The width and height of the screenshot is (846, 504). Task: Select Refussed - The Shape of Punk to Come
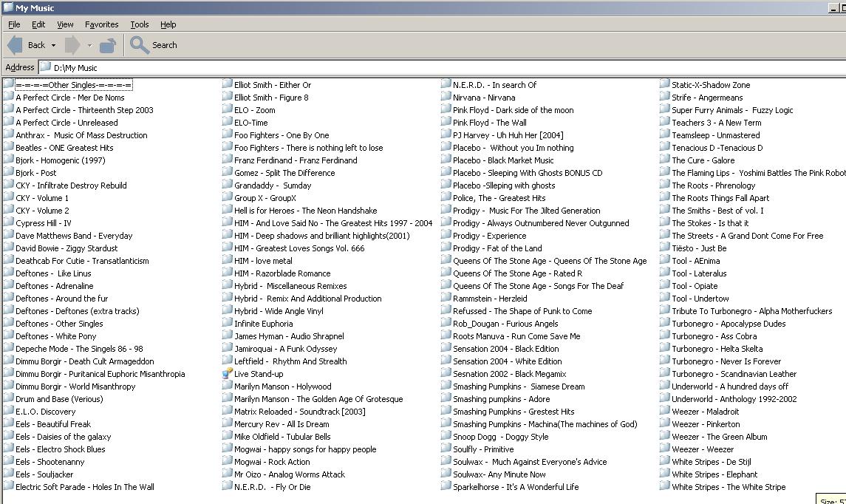(522, 311)
